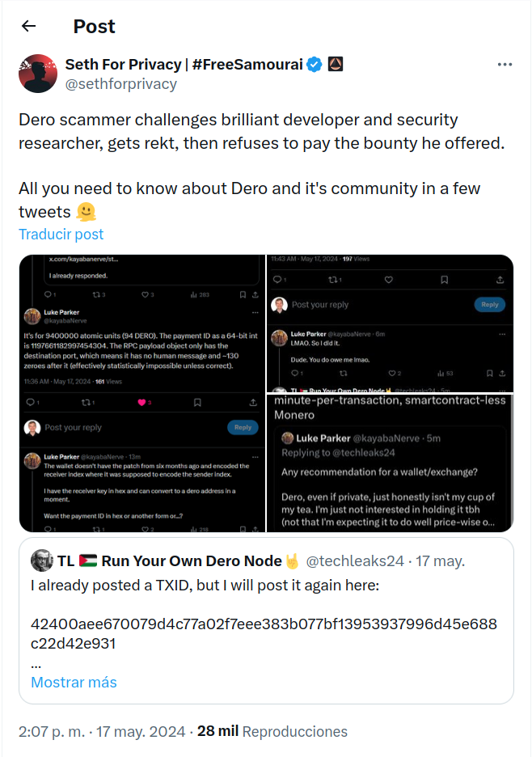Viewport: 532px width, 757px height.
Task: Click "Traducir post" to translate the post
Action: tap(61, 235)
